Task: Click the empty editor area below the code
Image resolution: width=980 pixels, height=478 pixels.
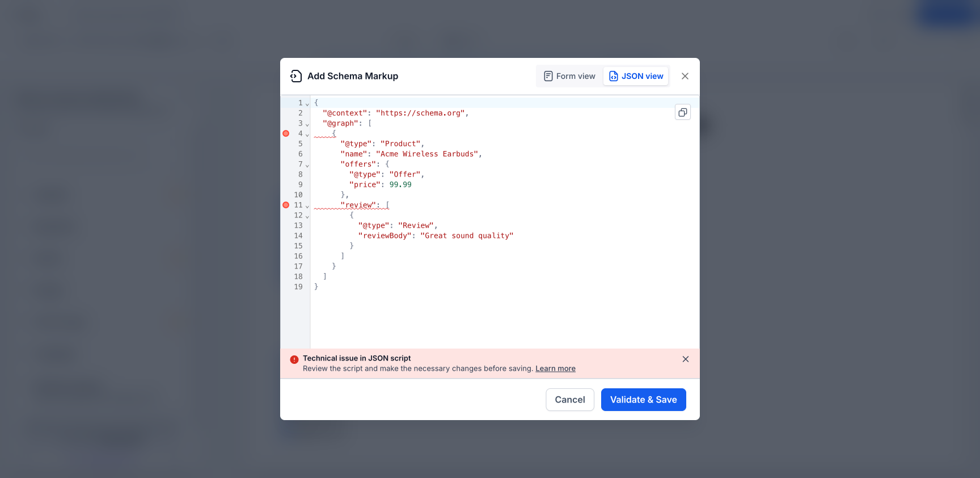Action: 505,320
